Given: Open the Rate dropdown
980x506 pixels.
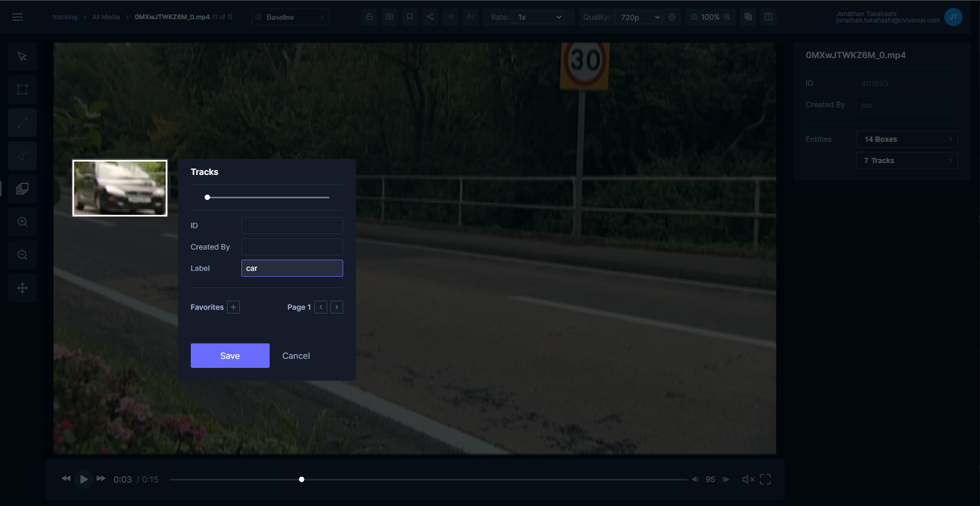Looking at the screenshot, I should tap(539, 17).
